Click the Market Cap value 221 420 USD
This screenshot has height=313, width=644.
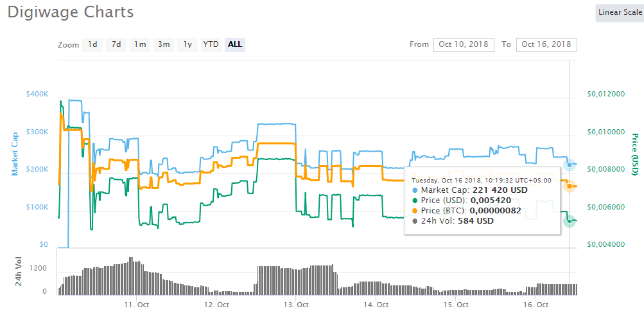(500, 190)
